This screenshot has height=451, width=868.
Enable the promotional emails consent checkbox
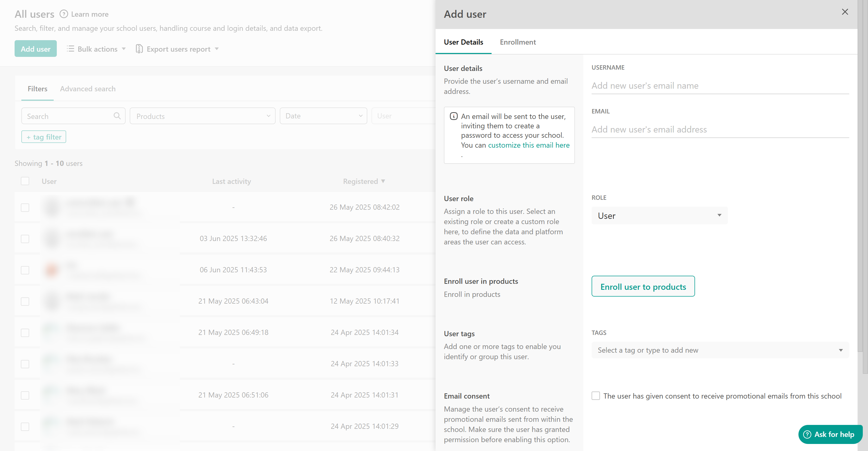(x=596, y=396)
